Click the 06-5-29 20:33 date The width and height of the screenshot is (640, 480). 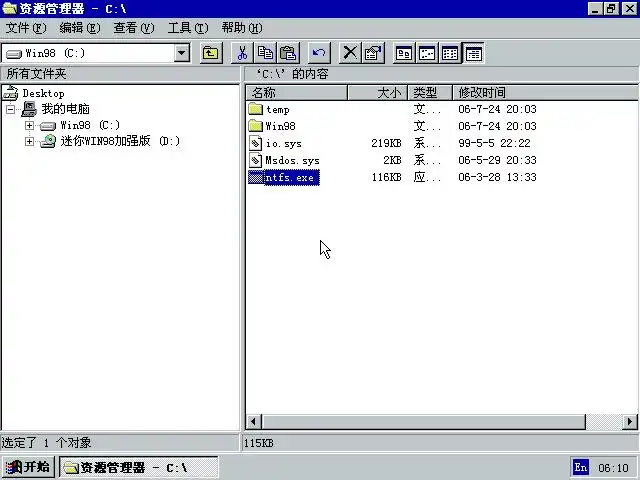[497, 160]
